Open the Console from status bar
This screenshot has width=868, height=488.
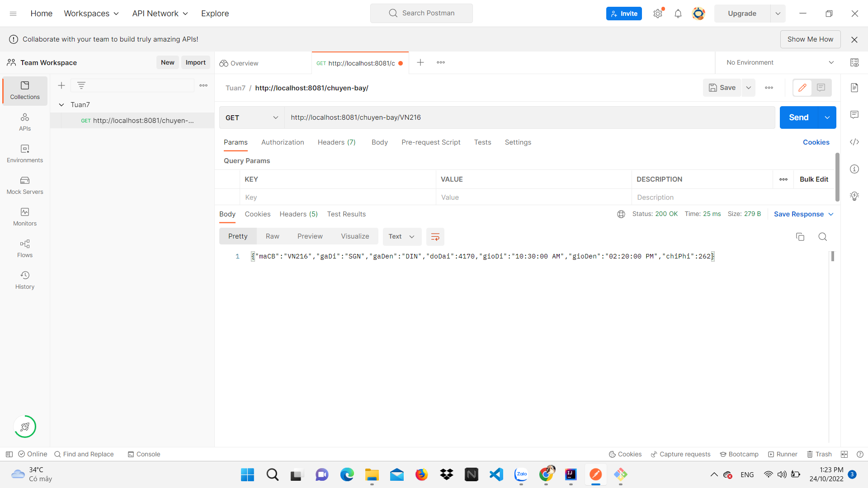click(144, 454)
